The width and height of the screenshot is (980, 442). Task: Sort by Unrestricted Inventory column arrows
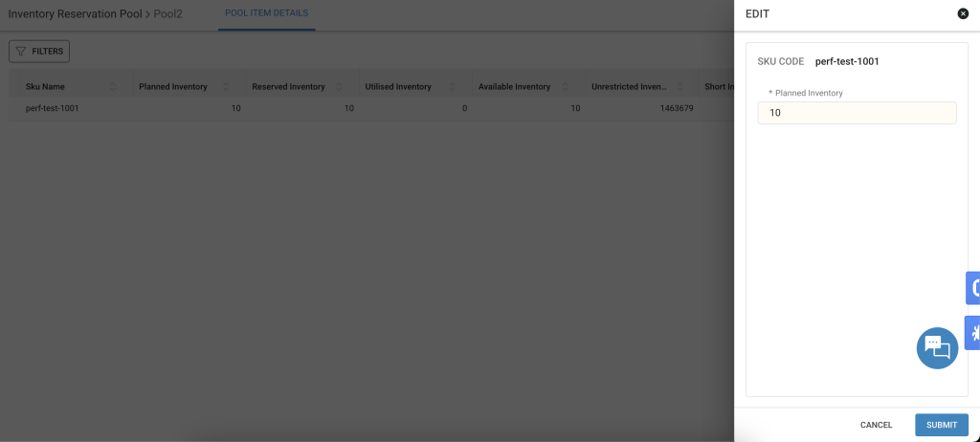tap(679, 87)
